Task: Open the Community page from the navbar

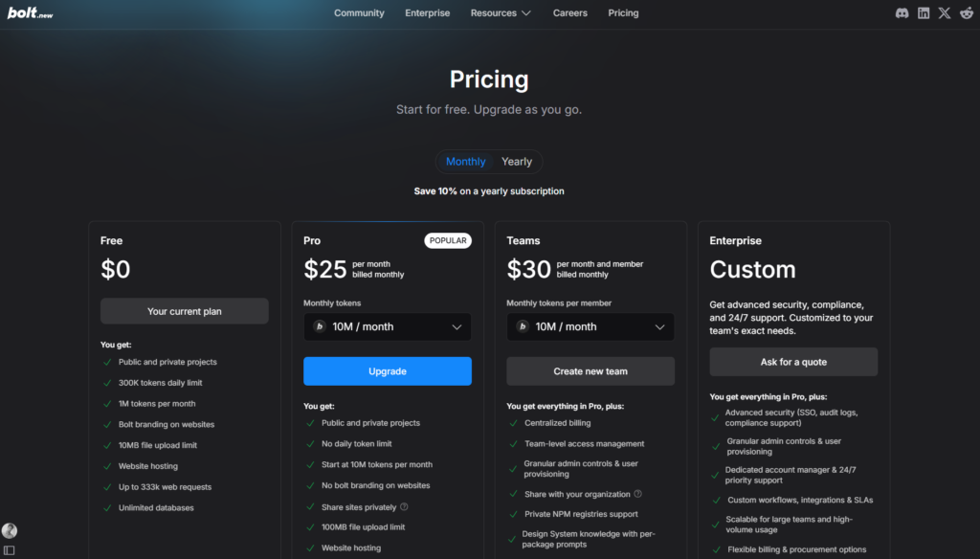Action: pyautogui.click(x=359, y=12)
